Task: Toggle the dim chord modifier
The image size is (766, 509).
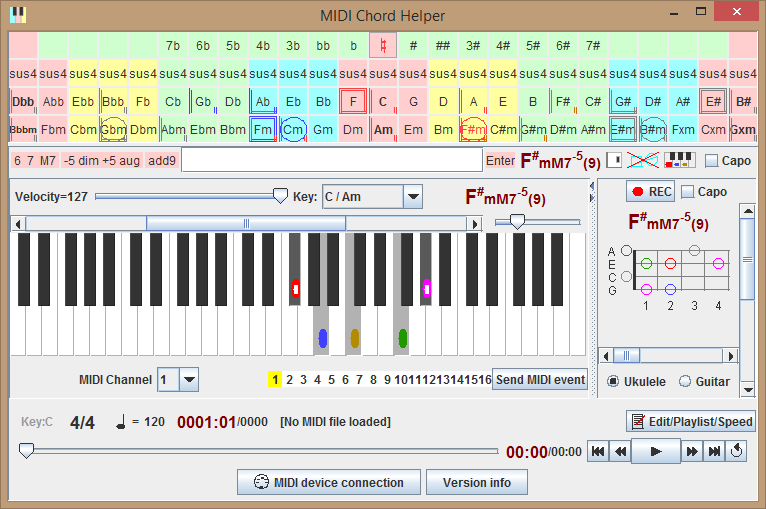Action: (x=89, y=161)
